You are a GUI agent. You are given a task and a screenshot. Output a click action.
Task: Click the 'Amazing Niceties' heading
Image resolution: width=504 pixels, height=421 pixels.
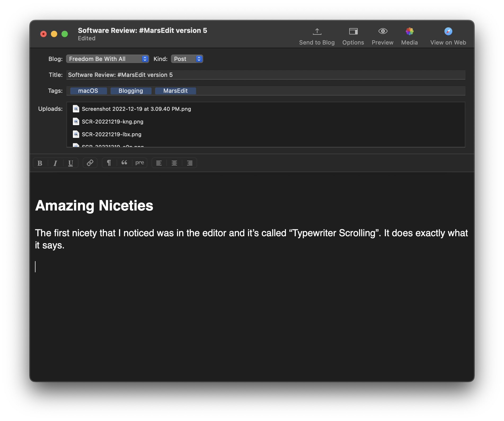[x=94, y=205]
